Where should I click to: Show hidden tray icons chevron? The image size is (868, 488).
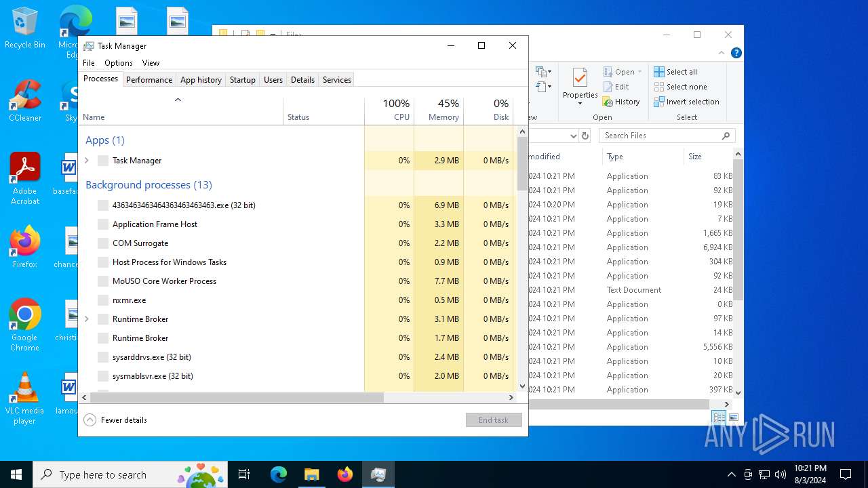point(731,474)
